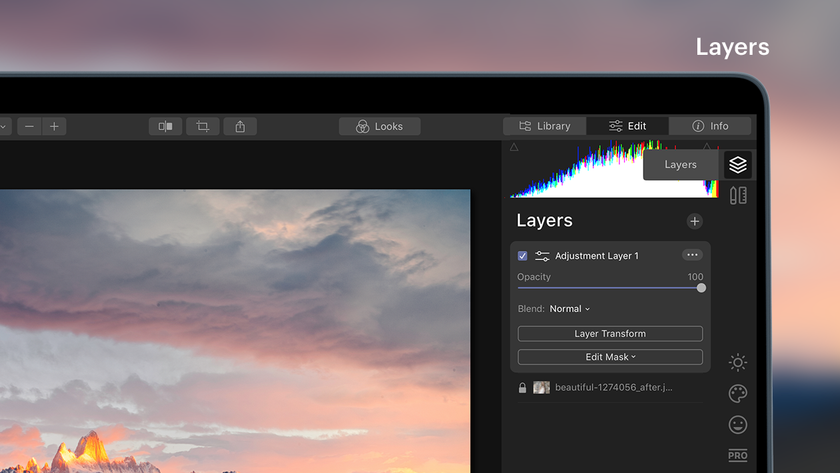Toggle the before/after compare icon
This screenshot has width=840, height=473.
[x=166, y=126]
